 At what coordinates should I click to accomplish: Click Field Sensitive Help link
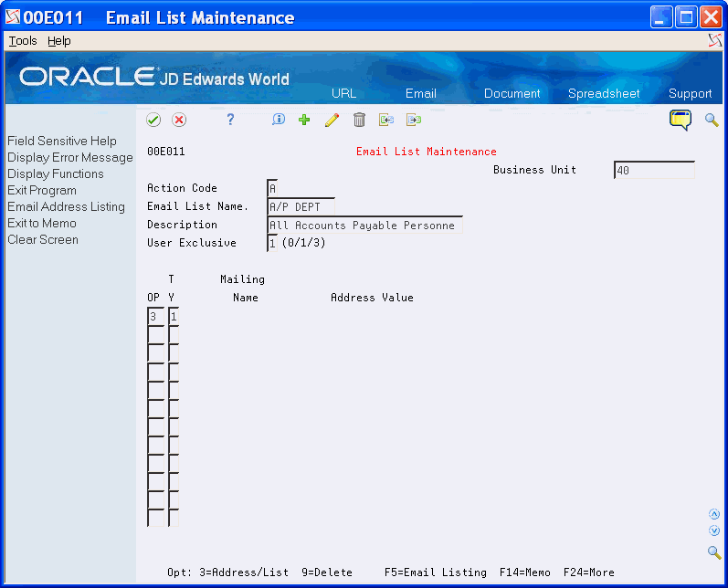(x=62, y=142)
